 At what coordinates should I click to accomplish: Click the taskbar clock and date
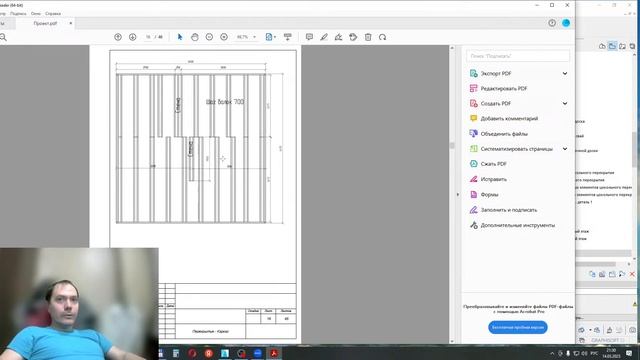(611, 353)
